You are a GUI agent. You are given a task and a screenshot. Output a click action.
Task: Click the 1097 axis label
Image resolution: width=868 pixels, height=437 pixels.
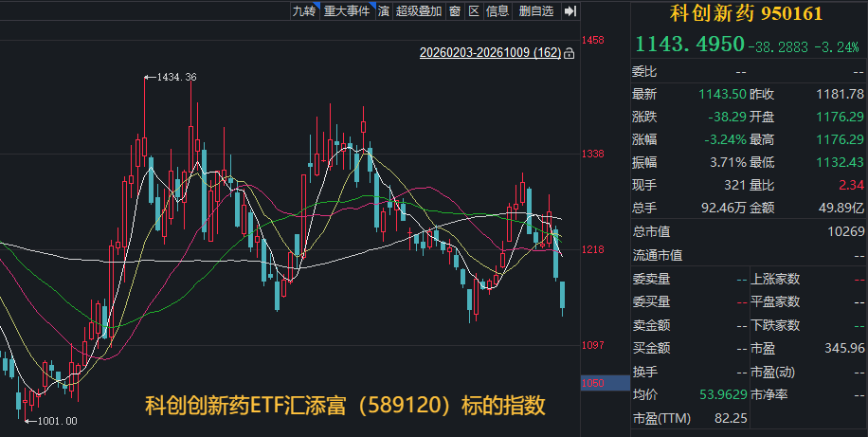(593, 345)
